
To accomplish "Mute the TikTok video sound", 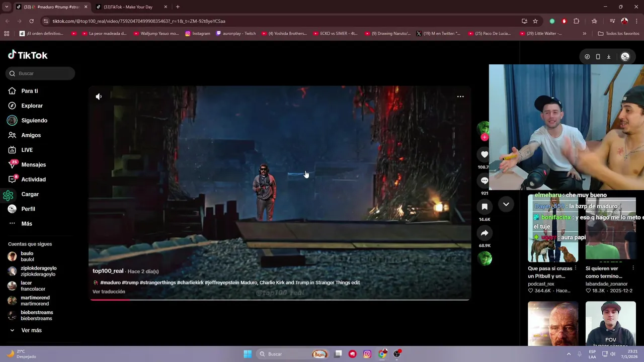I will [99, 97].
